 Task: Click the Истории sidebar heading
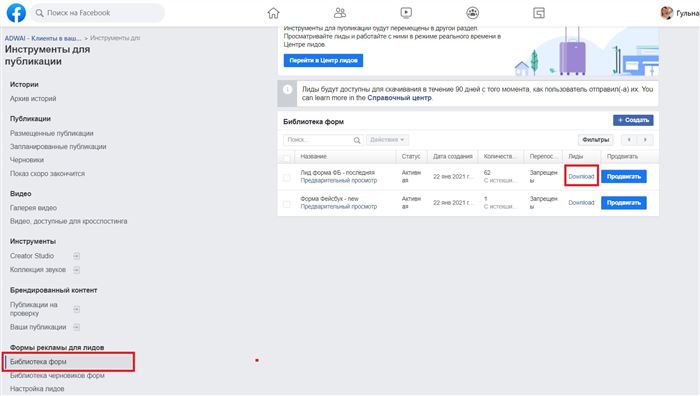coord(24,84)
